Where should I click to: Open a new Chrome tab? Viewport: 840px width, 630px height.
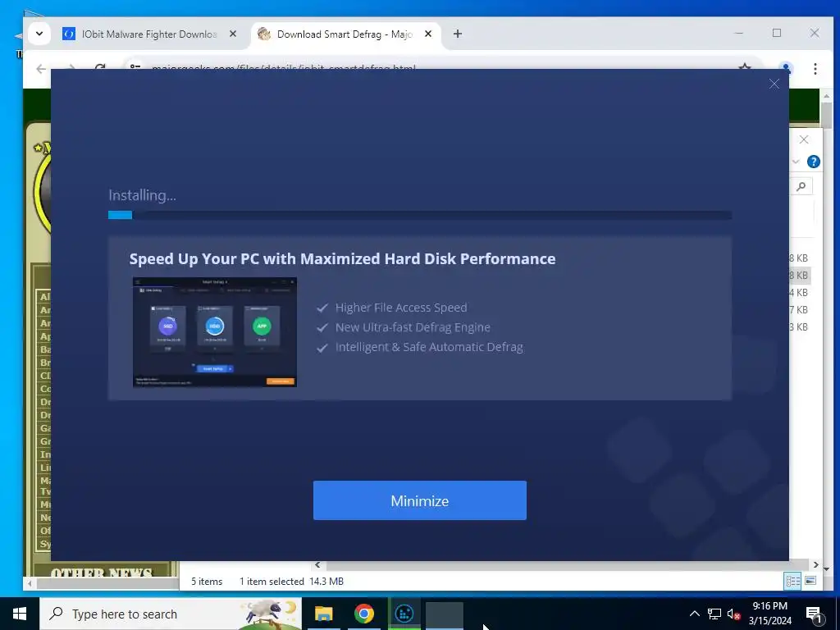(x=458, y=34)
